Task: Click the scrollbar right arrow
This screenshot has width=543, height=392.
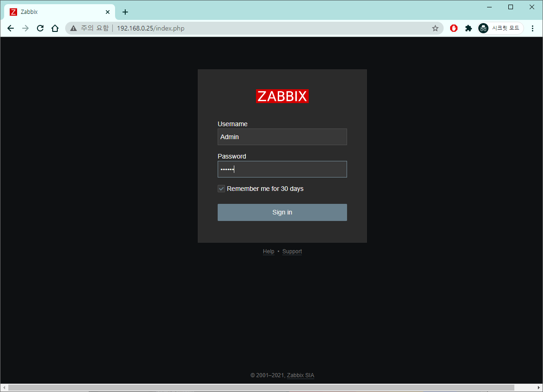Action: pyautogui.click(x=538, y=387)
